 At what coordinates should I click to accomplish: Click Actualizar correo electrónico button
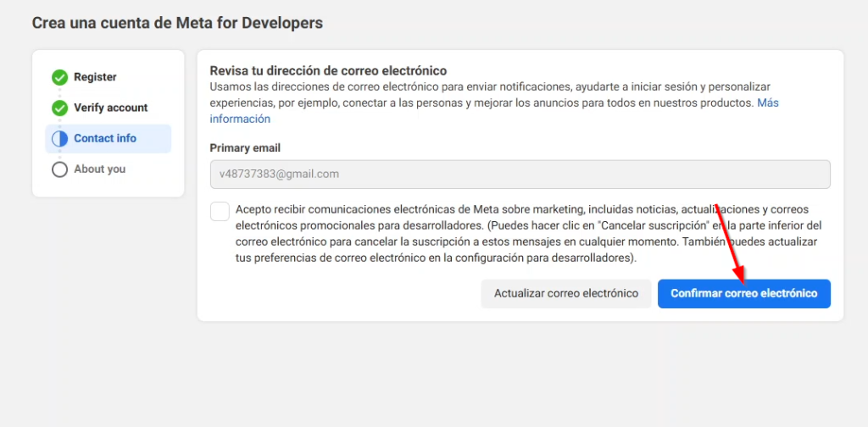[x=565, y=294]
